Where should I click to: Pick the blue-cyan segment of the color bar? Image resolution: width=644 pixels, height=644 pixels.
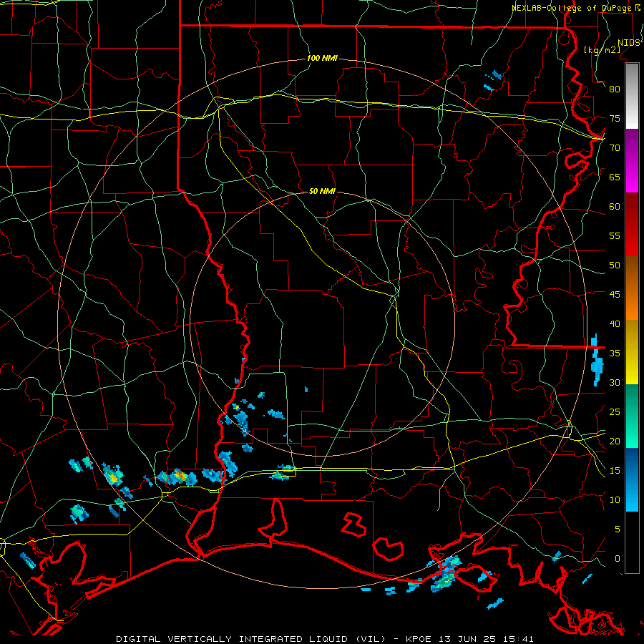click(632, 479)
